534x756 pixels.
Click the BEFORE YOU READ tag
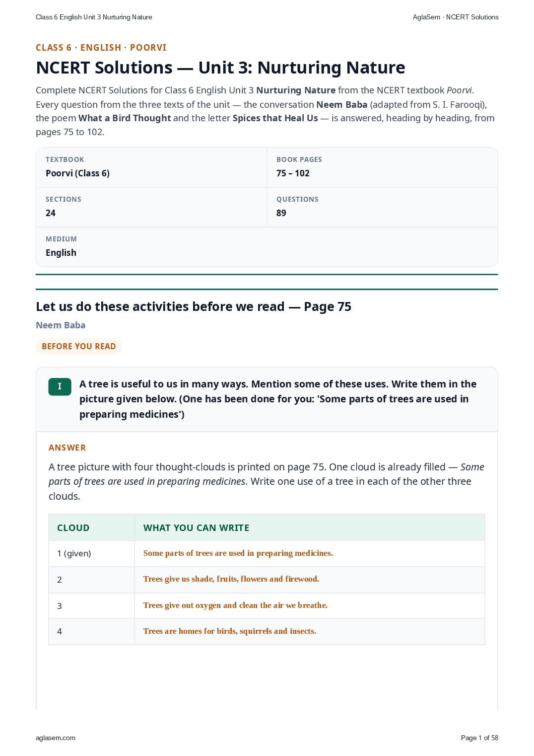point(79,346)
